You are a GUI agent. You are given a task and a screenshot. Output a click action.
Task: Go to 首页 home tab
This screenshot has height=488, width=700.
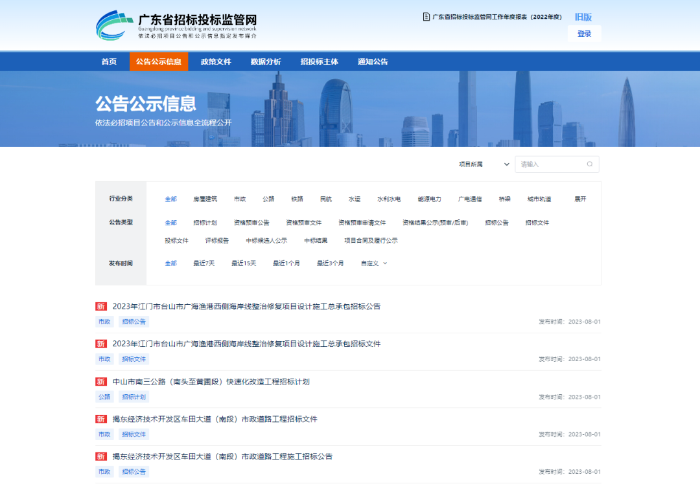pos(109,61)
